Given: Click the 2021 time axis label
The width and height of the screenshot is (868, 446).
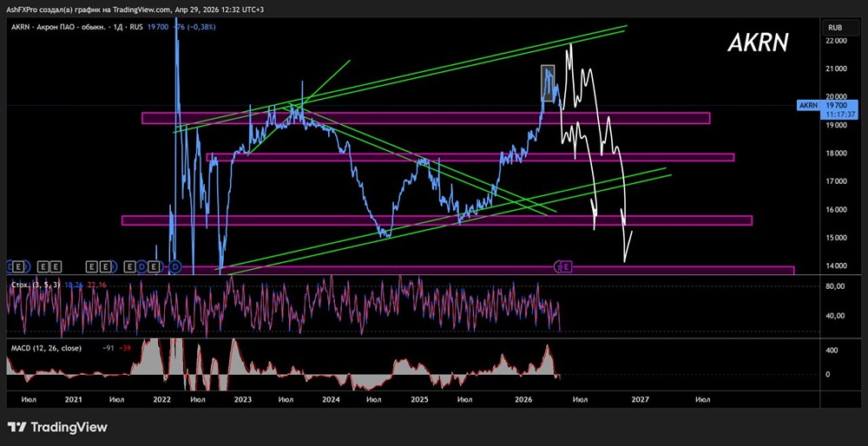Looking at the screenshot, I should click(73, 399).
